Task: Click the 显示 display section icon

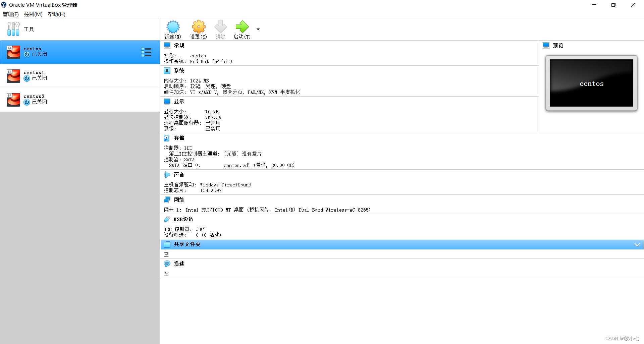Action: point(167,101)
